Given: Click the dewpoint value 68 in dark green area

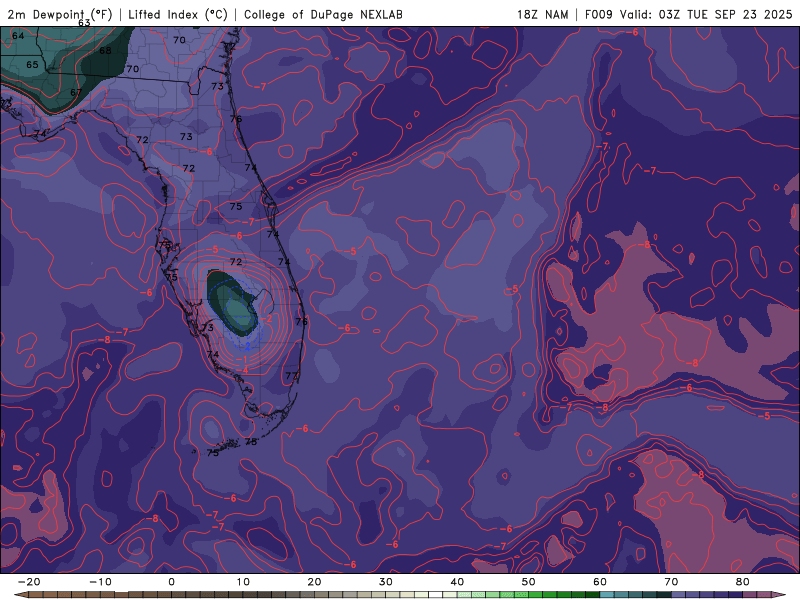Looking at the screenshot, I should (105, 51).
